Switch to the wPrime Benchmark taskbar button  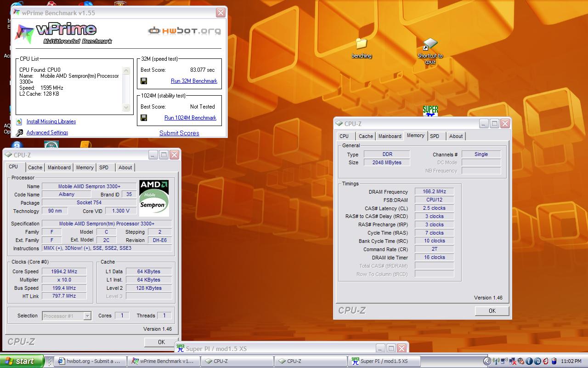tap(164, 361)
